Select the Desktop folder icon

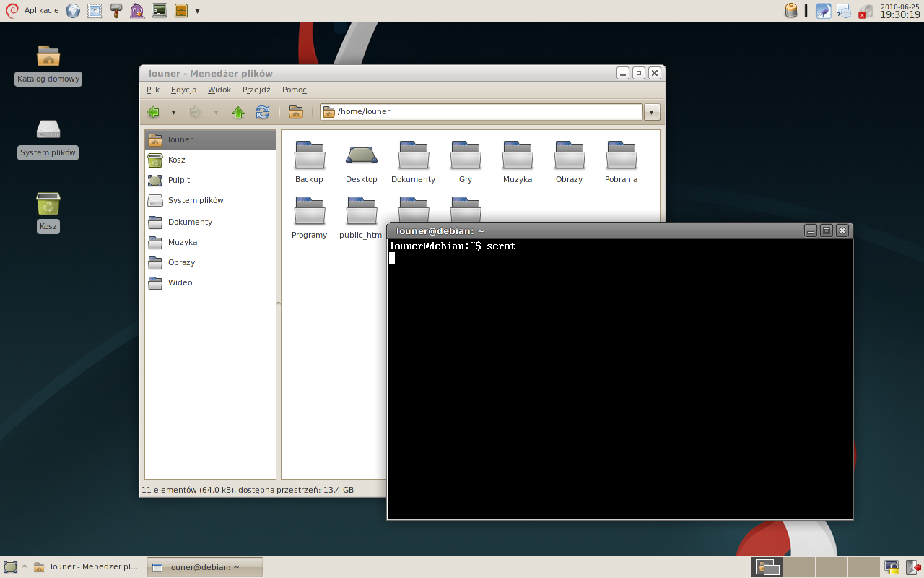362,162
